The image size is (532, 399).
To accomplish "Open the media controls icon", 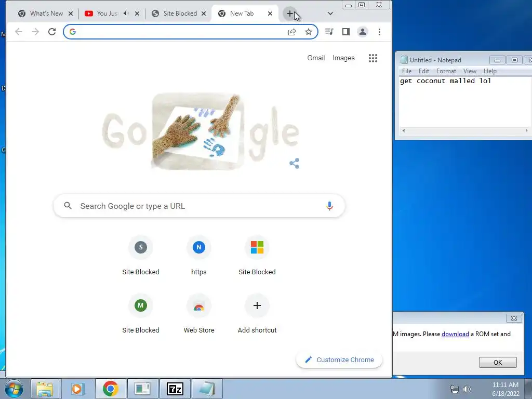I will pos(329,32).
